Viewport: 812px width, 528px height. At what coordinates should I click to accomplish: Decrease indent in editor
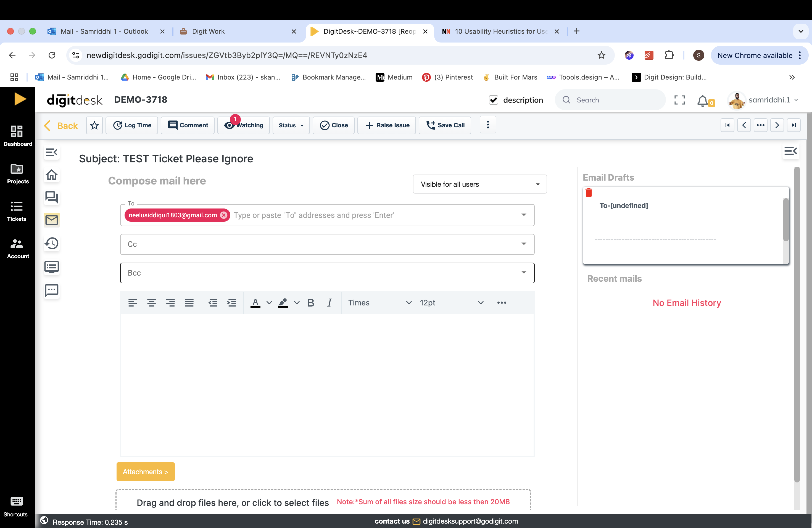click(213, 303)
